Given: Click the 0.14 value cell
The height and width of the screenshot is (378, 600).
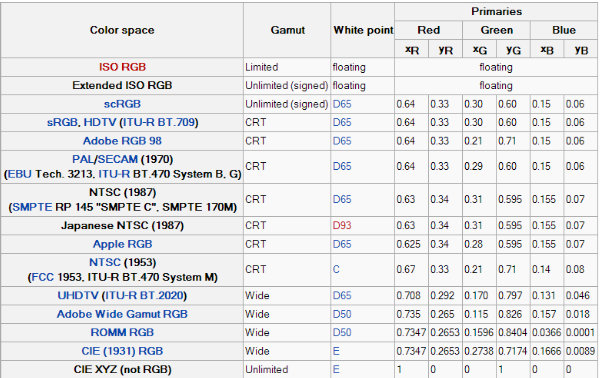Looking at the screenshot, I should pos(547,270).
